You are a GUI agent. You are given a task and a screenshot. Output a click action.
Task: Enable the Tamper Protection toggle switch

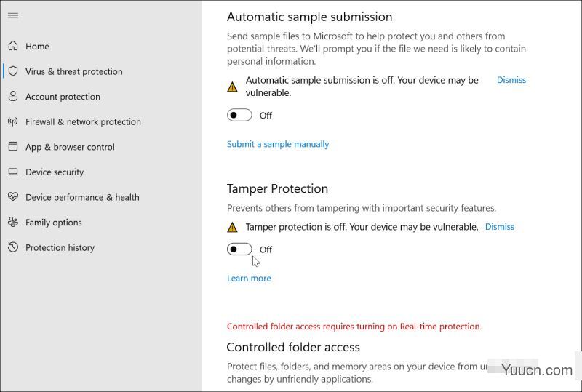[x=239, y=249]
